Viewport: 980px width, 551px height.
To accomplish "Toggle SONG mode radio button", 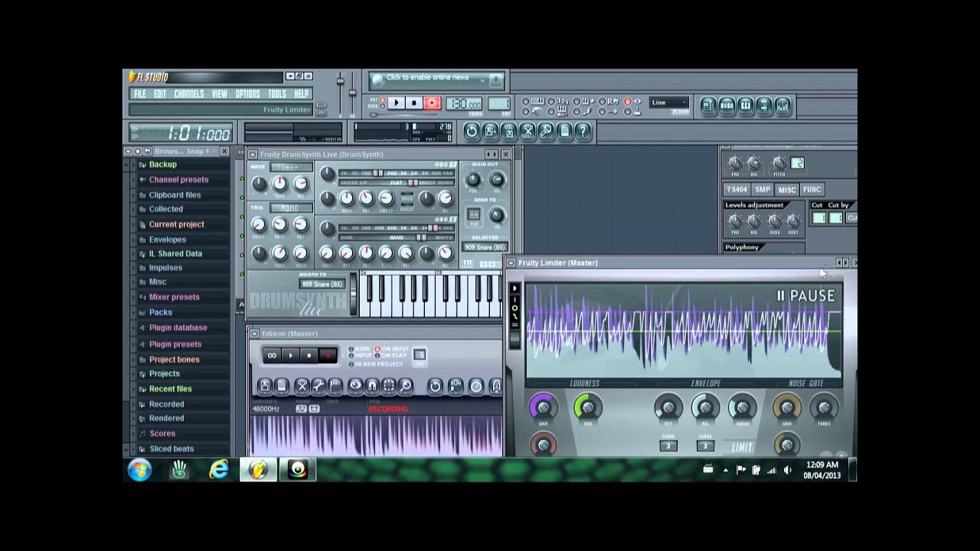I will coord(383,106).
